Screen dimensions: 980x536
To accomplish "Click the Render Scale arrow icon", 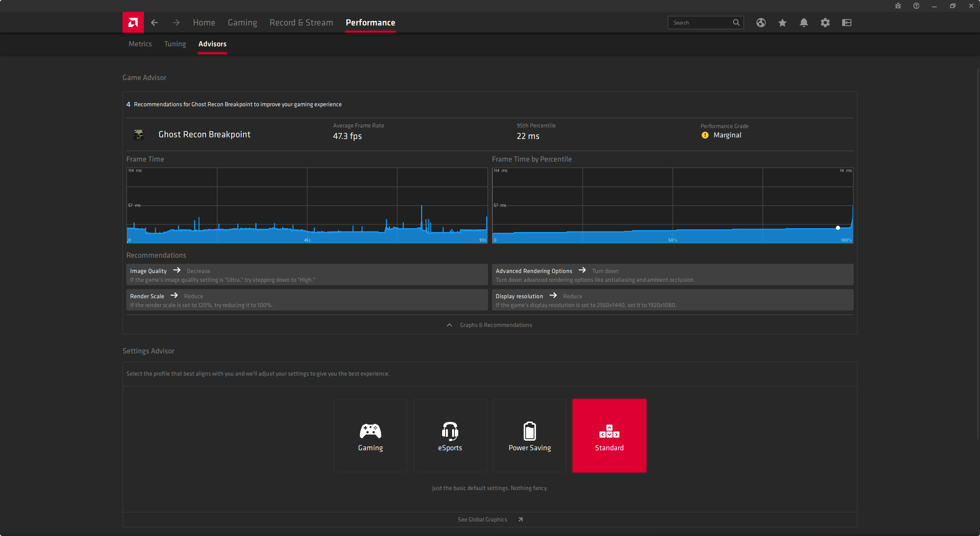I will coord(174,295).
